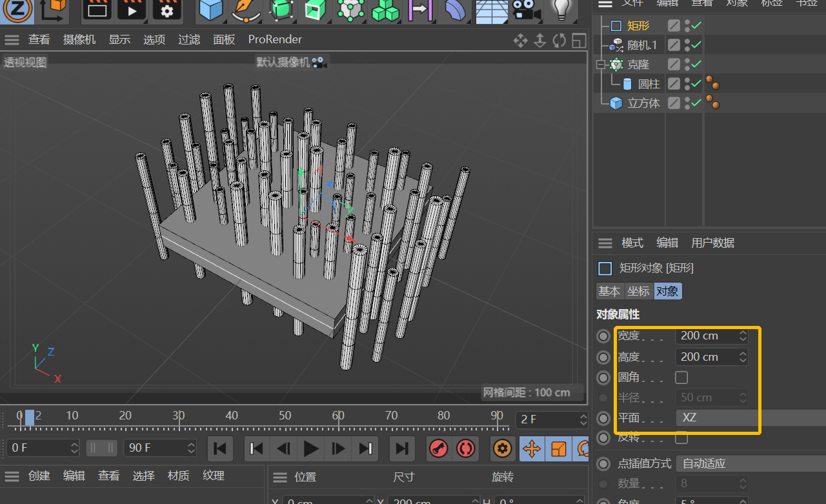The image size is (826, 504).
Task: Open the 材质 menu in material manager
Action: (x=179, y=476)
